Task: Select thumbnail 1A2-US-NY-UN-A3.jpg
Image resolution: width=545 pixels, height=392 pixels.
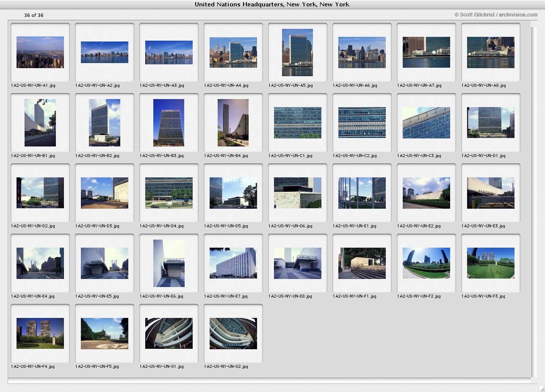Action: tap(169, 52)
